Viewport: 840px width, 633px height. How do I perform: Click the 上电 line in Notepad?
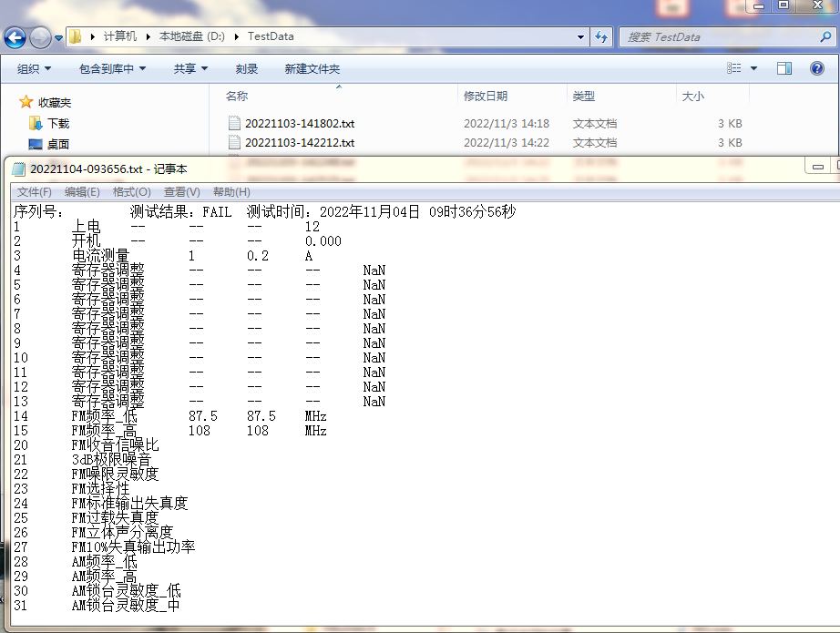(86, 227)
